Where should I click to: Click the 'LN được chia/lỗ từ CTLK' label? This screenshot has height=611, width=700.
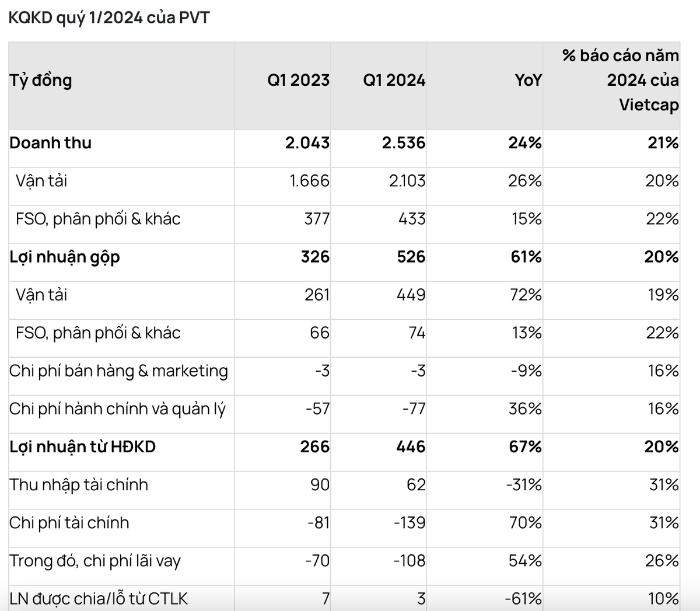[99, 598]
